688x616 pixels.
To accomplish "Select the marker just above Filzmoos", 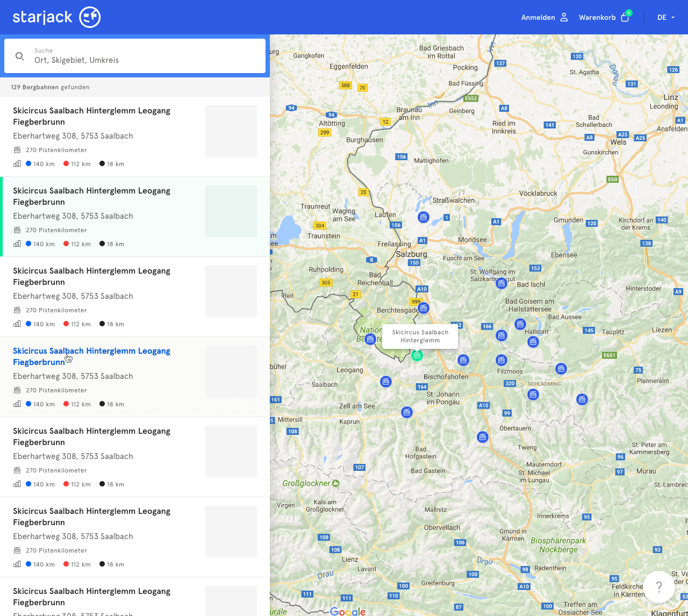I will coord(501,360).
